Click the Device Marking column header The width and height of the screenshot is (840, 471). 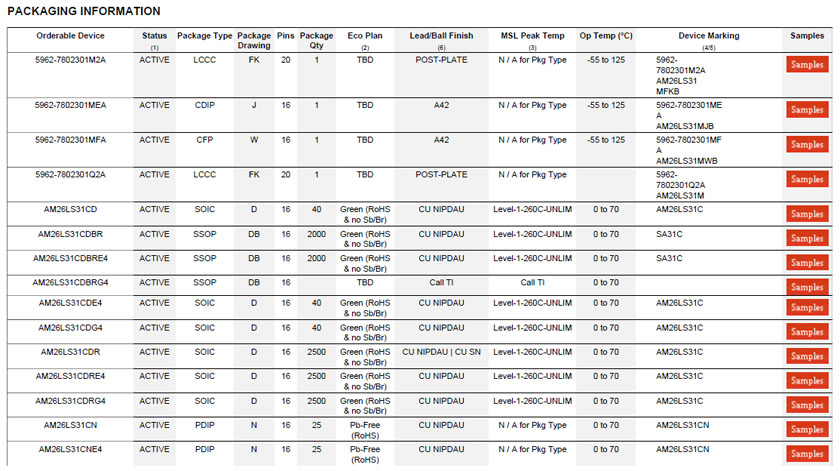click(x=708, y=36)
